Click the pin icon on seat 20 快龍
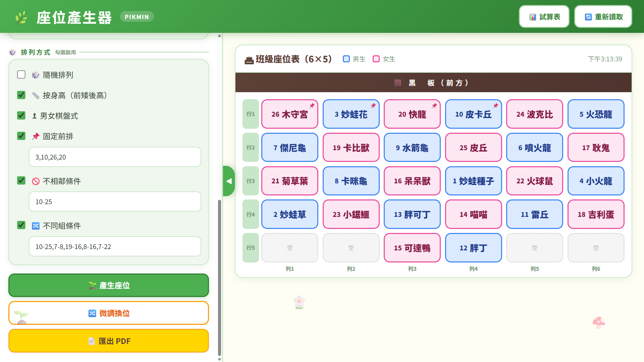The image size is (644, 362). pyautogui.click(x=434, y=106)
